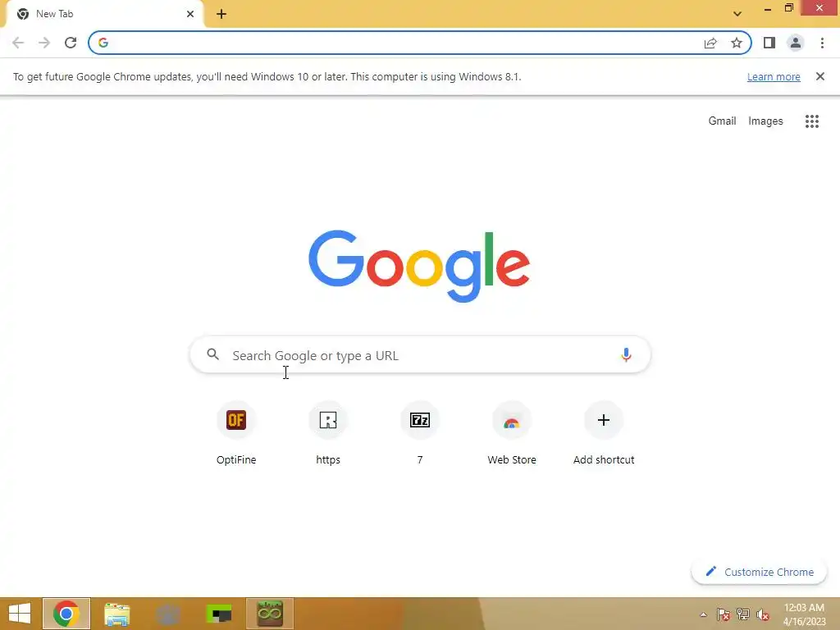Screen dimensions: 840x630
Task: Open the infinity-logo taskbar app
Action: (x=270, y=614)
